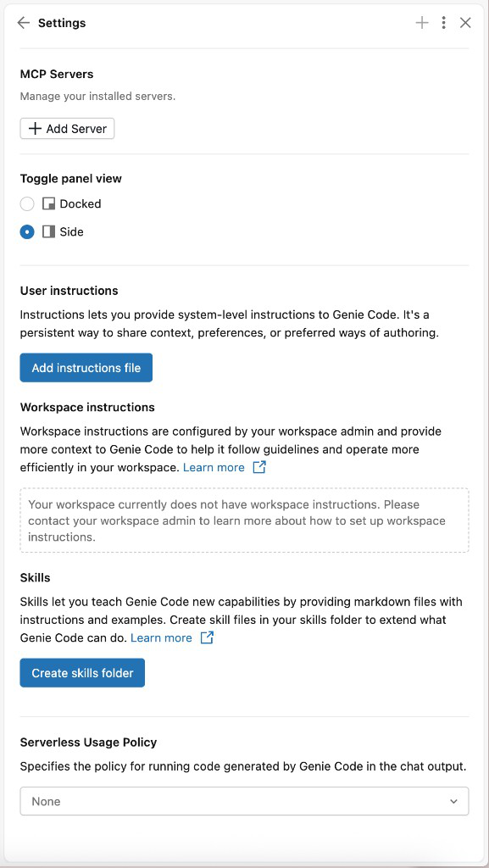Click the currently selected Side radio button
The image size is (489, 868).
tap(25, 231)
